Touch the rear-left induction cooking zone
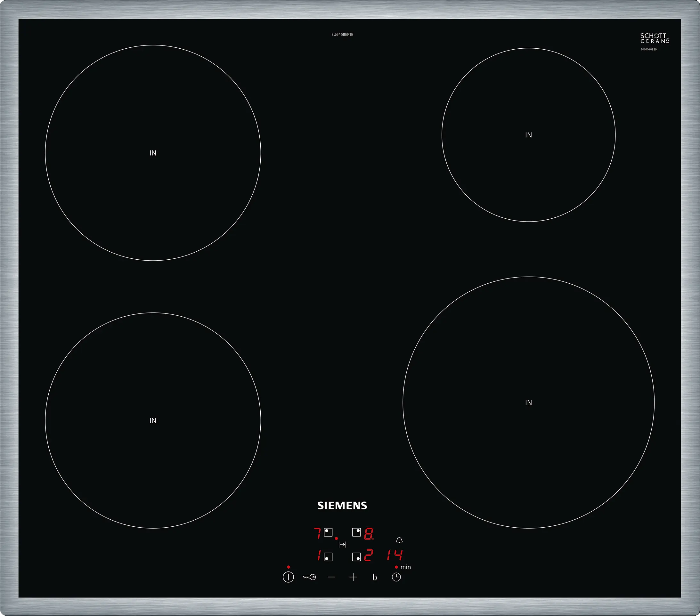 pyautogui.click(x=153, y=153)
